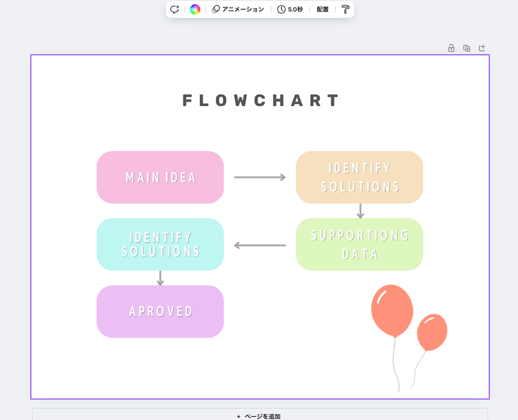Select the green SUPPORTIONG DATA box

359,244
